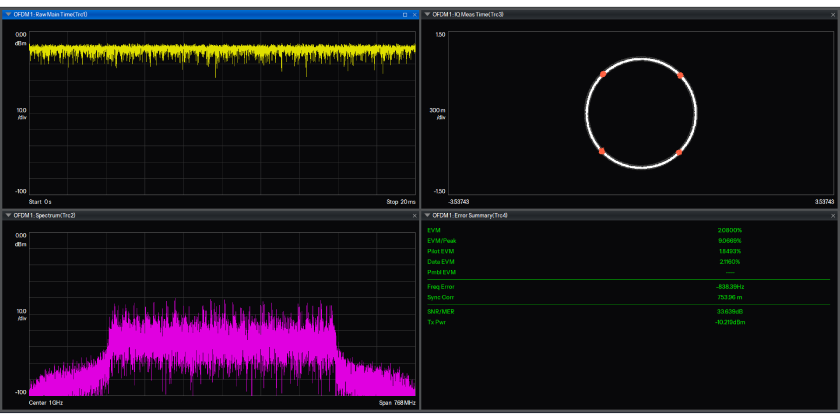Expand the Error Summary panel menu triangle
The height and width of the screenshot is (420, 840).
click(427, 214)
